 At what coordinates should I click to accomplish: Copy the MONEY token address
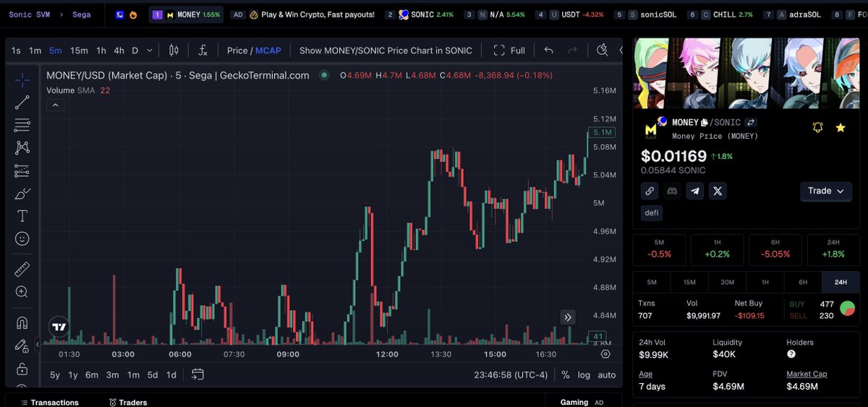click(x=705, y=123)
